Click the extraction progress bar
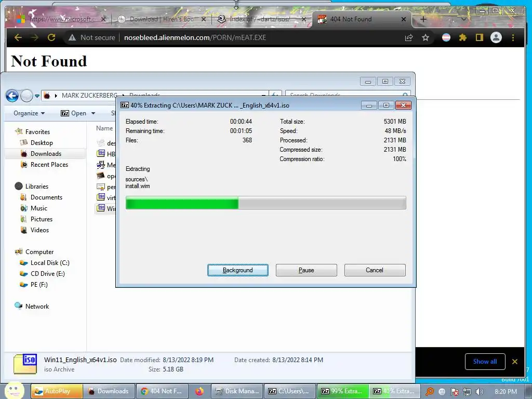 coord(265,203)
